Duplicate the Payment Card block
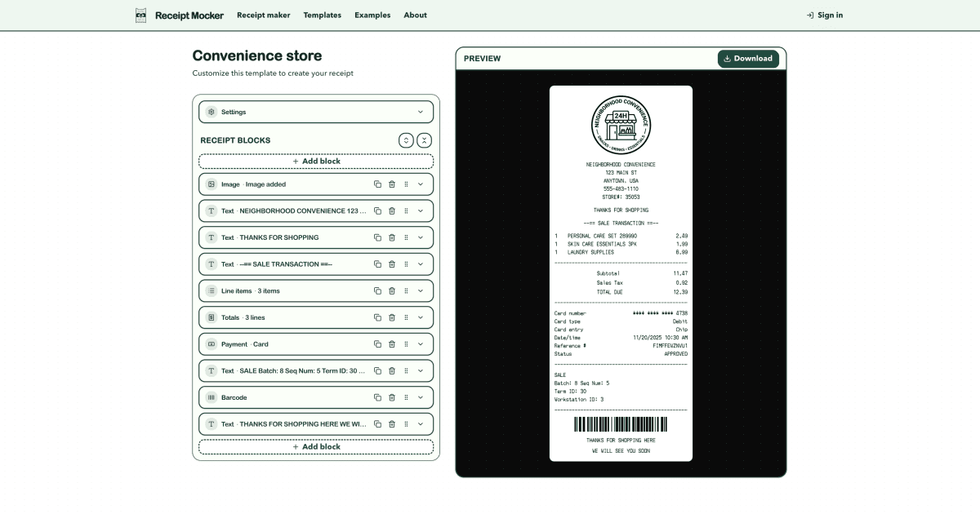980x514 pixels. 377,344
